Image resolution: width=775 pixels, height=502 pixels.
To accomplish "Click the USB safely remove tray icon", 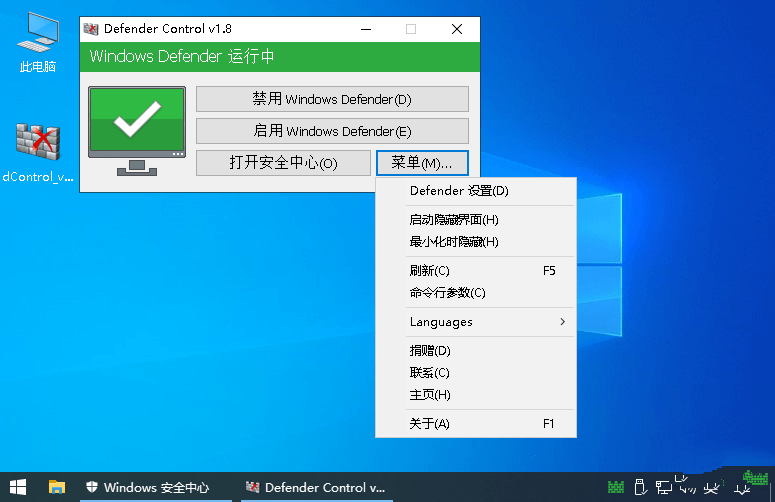I will (x=641, y=487).
